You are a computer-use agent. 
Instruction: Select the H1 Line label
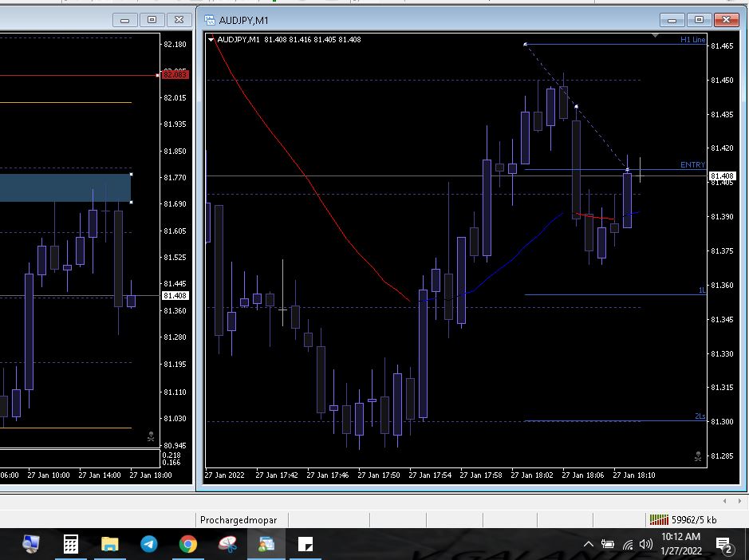click(x=692, y=40)
